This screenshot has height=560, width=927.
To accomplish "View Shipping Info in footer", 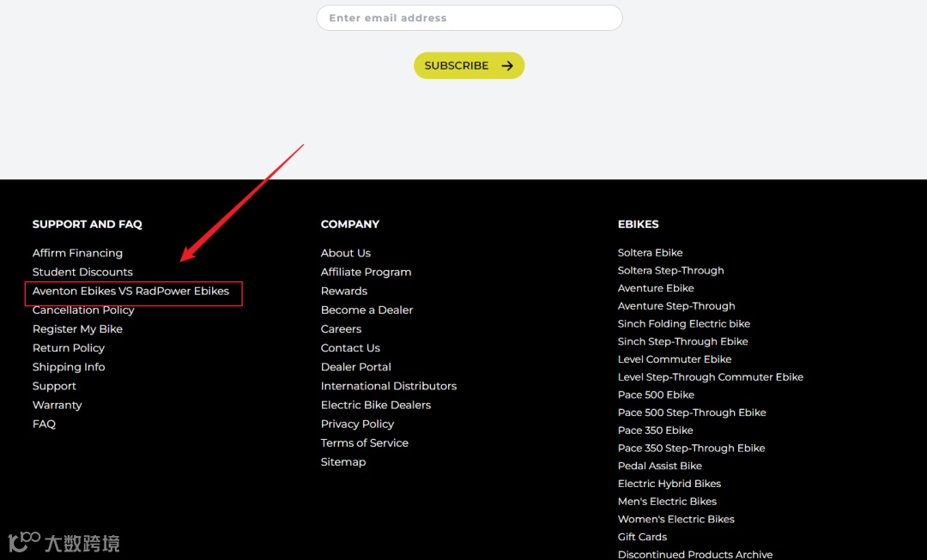I will [x=69, y=367].
